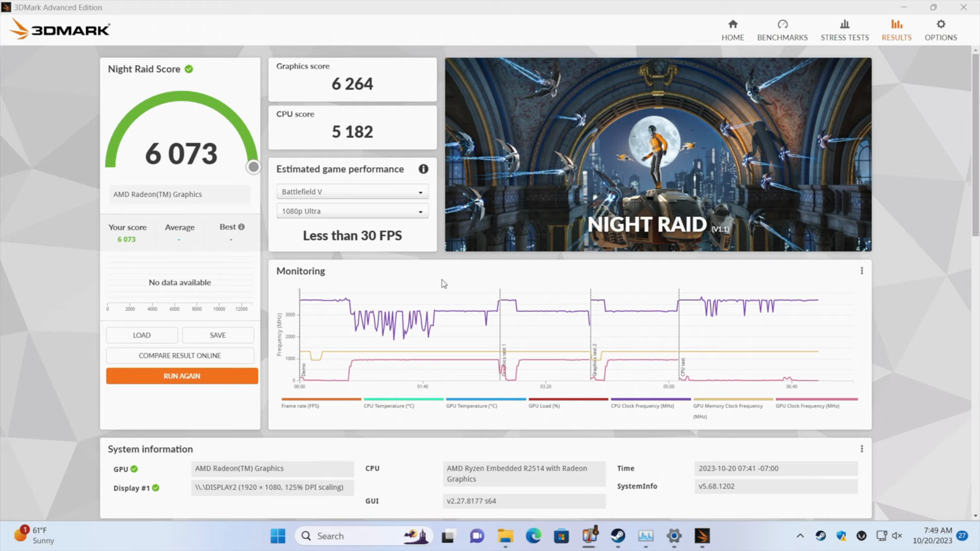Screen dimensions: 980x551
Task: Click the Run Again button
Action: 182,376
